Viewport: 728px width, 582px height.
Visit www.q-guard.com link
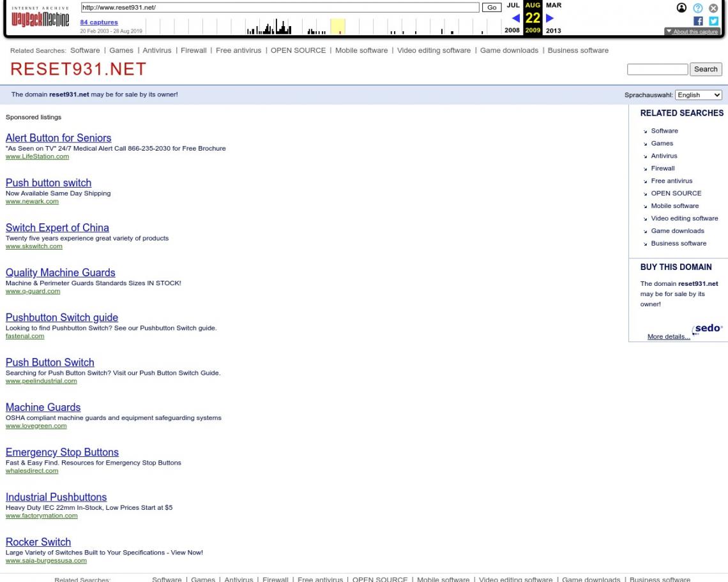click(x=33, y=292)
